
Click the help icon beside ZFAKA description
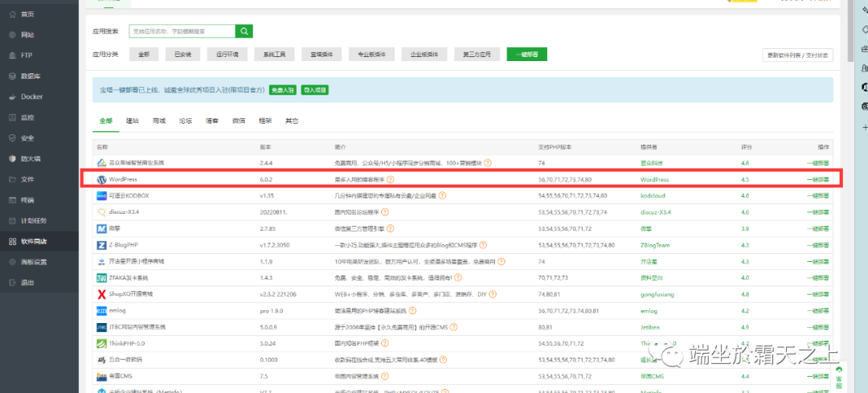pyautogui.click(x=458, y=278)
